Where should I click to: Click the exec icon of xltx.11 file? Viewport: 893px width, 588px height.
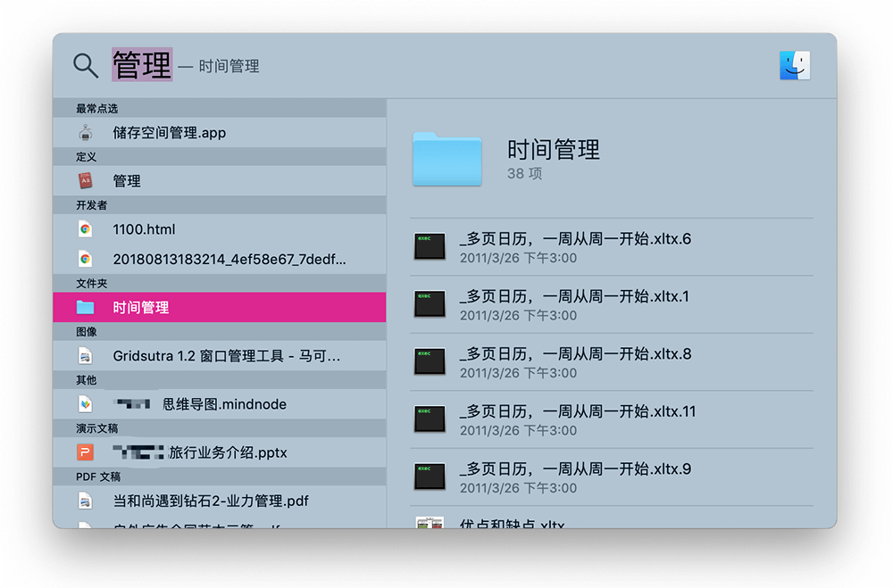point(430,419)
